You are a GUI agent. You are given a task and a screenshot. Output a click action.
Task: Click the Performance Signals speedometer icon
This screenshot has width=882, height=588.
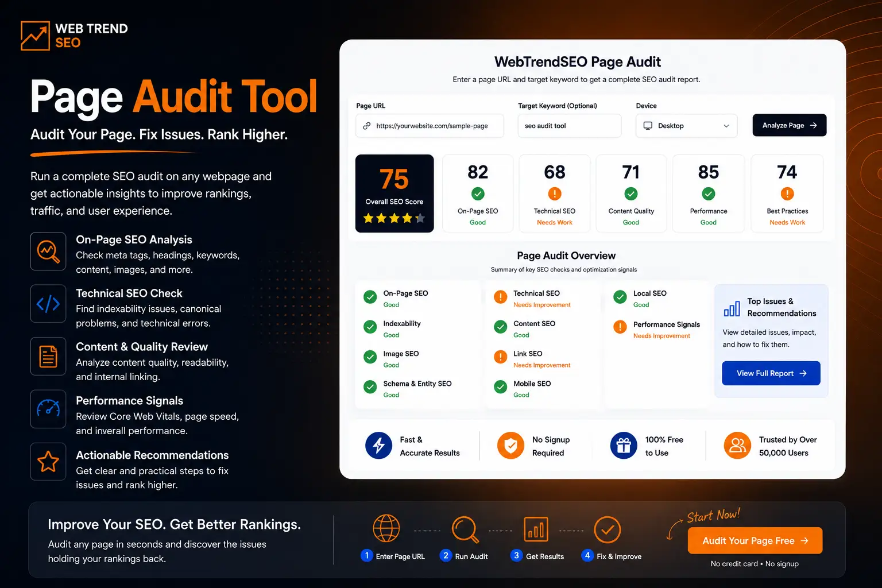(48, 409)
